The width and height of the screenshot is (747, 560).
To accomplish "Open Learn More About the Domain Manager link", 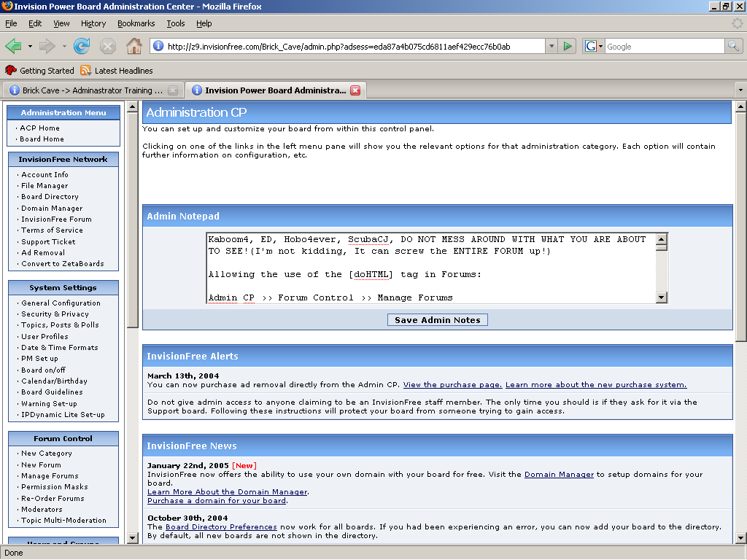I will click(228, 492).
